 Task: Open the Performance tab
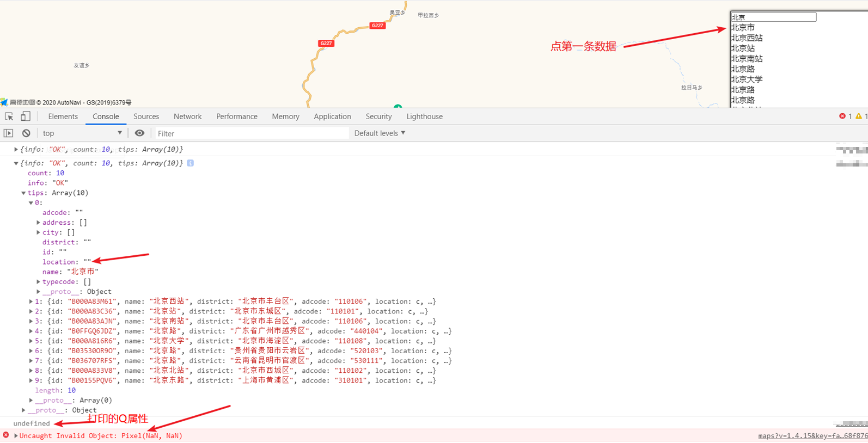[x=236, y=116]
